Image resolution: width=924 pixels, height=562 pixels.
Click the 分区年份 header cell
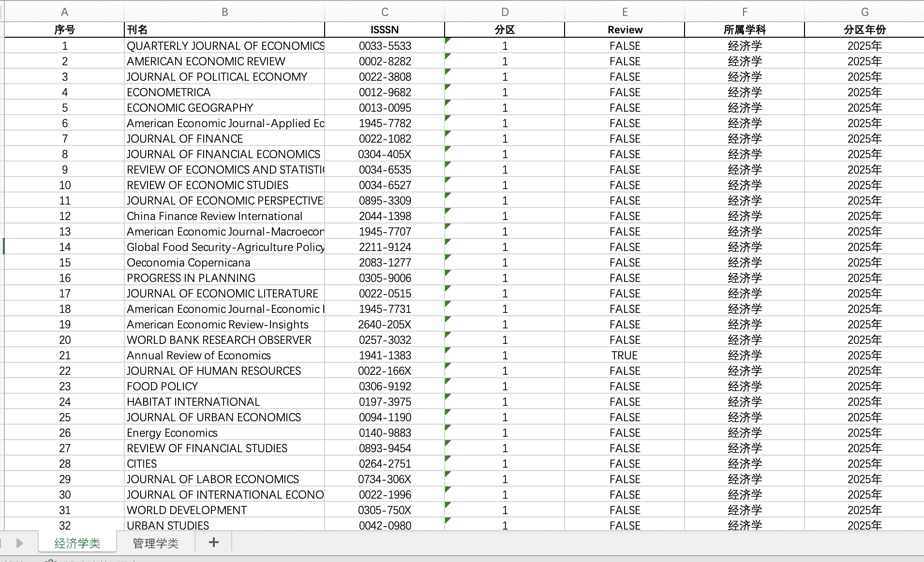864,30
